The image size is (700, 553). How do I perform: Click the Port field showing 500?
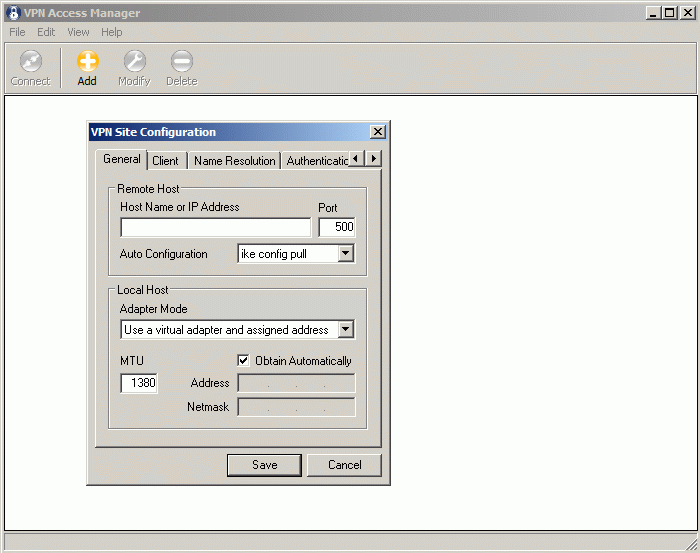337,227
